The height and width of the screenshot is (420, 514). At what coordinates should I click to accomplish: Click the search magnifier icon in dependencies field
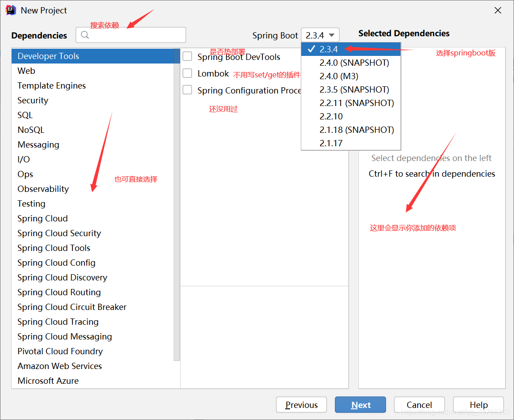tap(85, 35)
